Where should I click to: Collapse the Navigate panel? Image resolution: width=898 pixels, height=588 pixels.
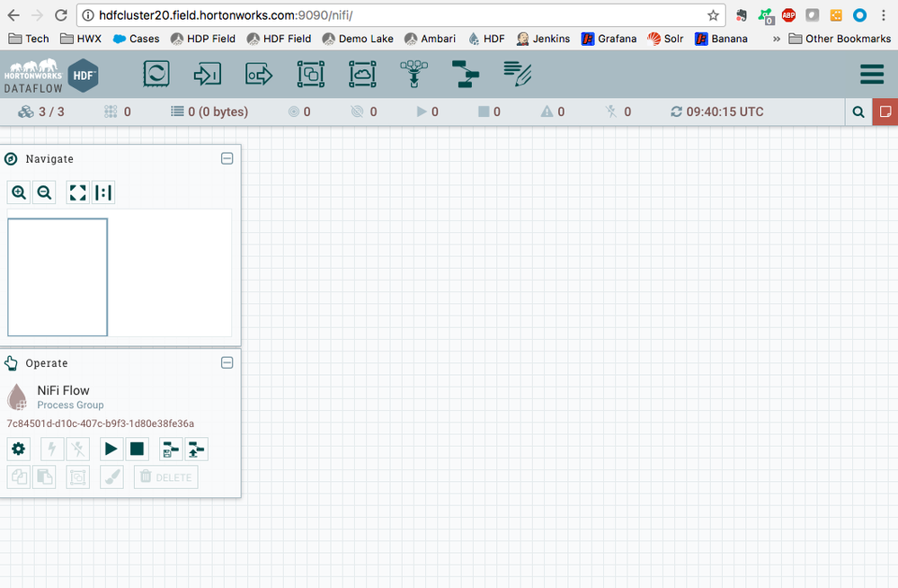(227, 158)
